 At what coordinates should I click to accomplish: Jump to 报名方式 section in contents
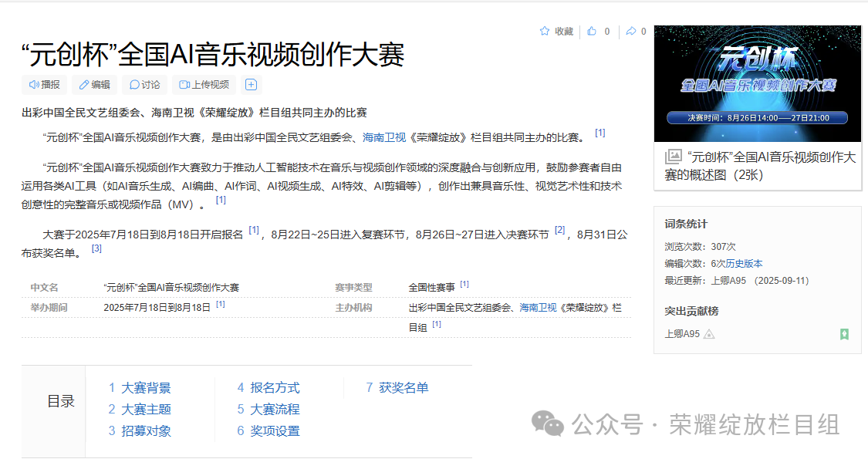coord(275,388)
